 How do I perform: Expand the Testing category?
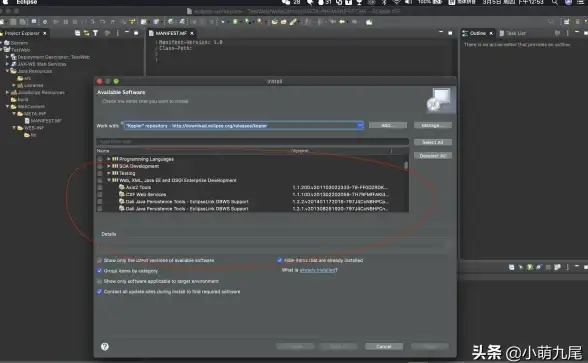[x=109, y=173]
